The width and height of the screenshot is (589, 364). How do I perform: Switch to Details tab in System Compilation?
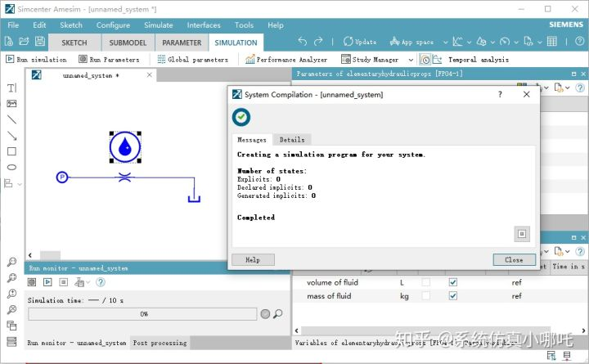(x=292, y=140)
